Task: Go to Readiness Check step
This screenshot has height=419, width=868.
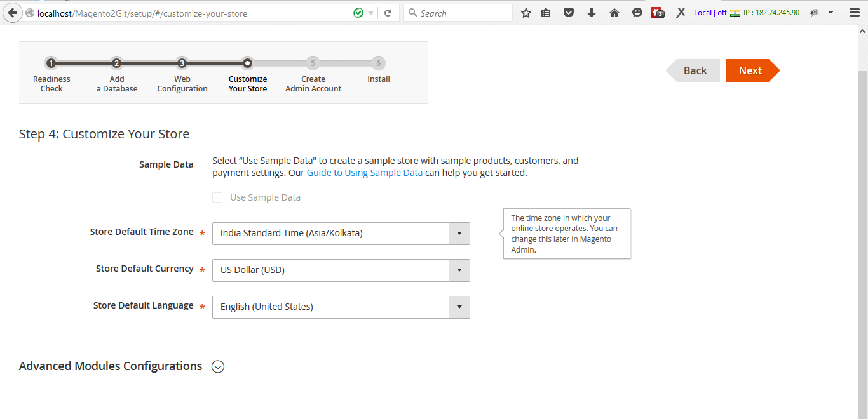Action: point(51,63)
